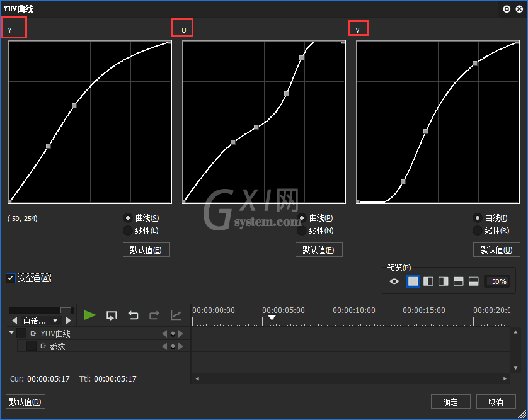Cancel with the 取消 button
The image size is (528, 420).
pyautogui.click(x=496, y=402)
